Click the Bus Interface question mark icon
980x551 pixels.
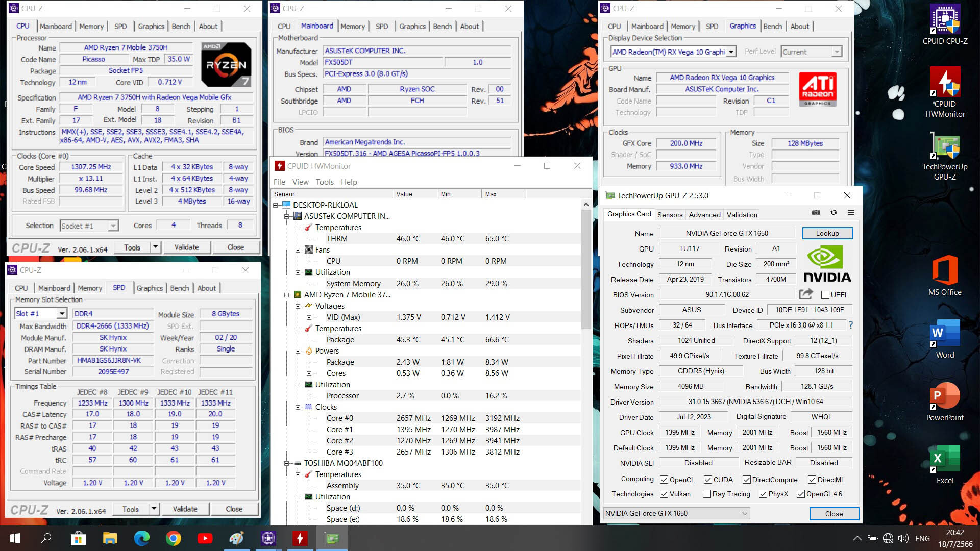click(850, 325)
